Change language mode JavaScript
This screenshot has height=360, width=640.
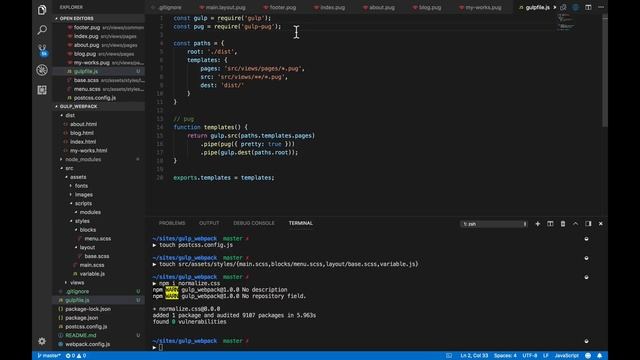point(567,356)
